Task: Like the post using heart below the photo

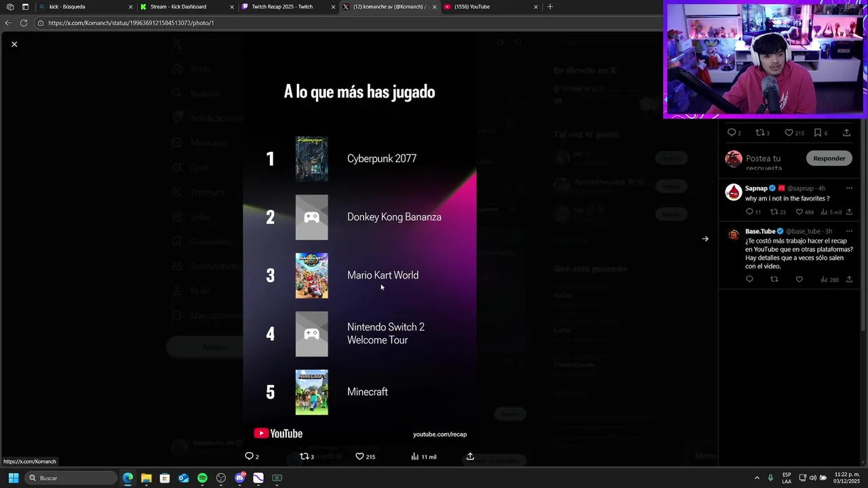Action: coord(359,456)
